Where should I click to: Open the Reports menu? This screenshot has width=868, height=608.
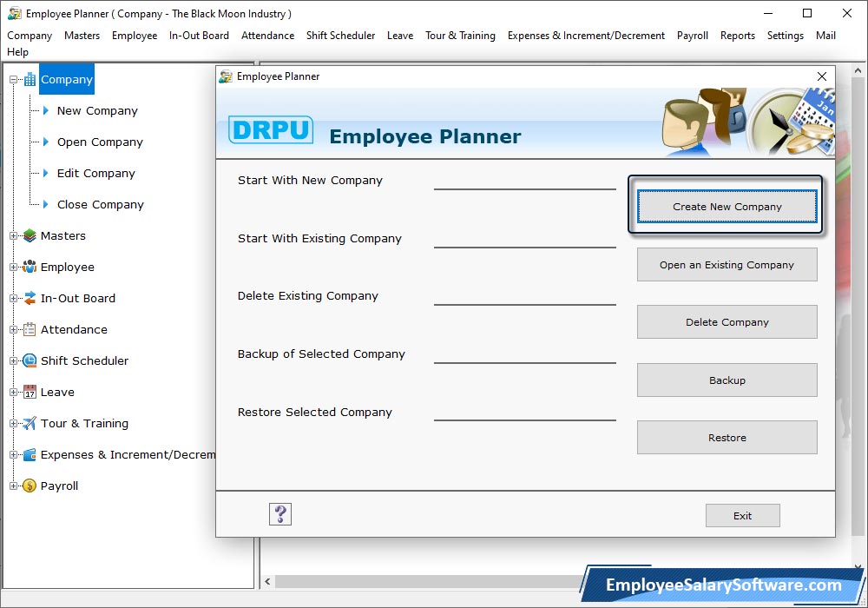click(x=737, y=36)
